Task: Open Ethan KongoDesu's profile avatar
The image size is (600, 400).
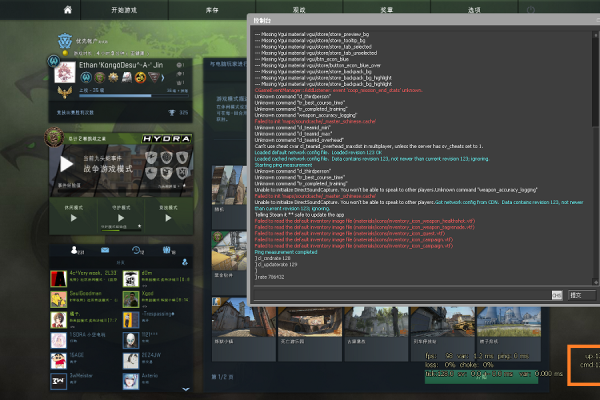Action: click(65, 72)
